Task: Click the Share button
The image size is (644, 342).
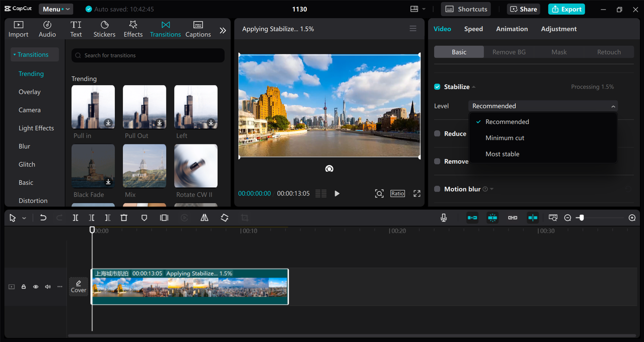Action: point(524,9)
